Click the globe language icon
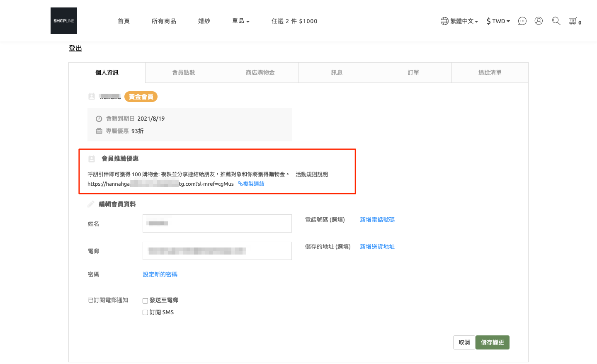 (x=444, y=21)
